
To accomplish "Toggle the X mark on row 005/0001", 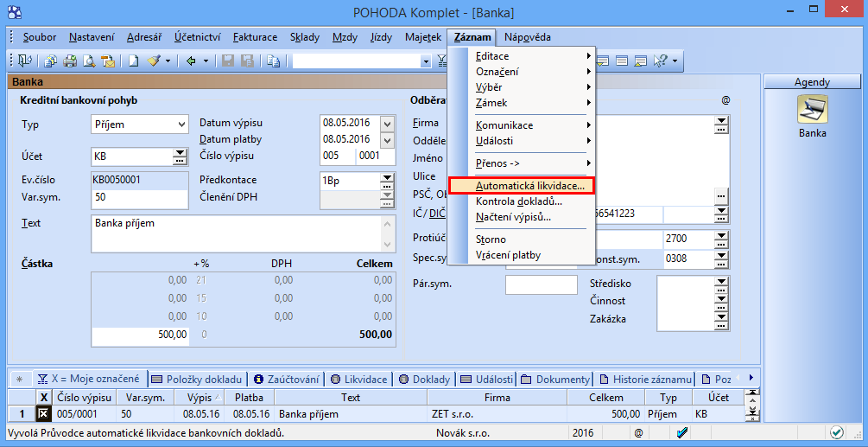I will tap(43, 414).
